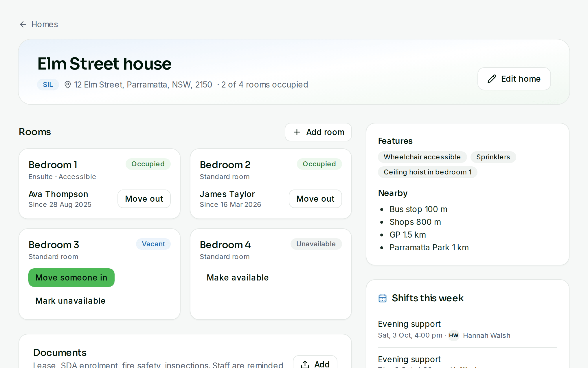Click the back arrow icon beside Homes
The image size is (588, 368).
pos(23,24)
